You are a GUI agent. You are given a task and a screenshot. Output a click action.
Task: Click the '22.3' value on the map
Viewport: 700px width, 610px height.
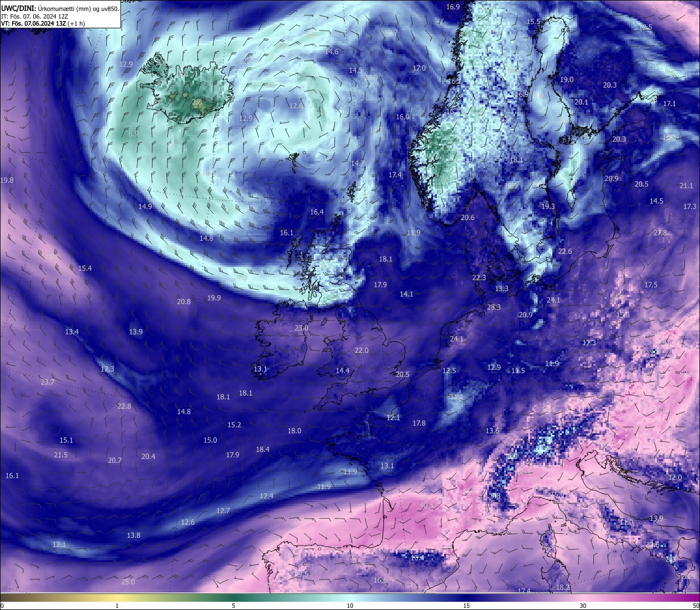[x=479, y=278]
